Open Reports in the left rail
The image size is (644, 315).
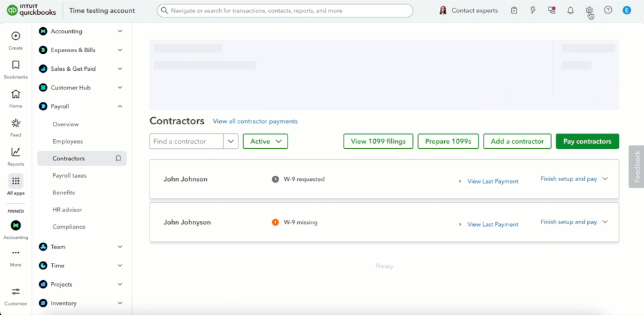(x=15, y=152)
